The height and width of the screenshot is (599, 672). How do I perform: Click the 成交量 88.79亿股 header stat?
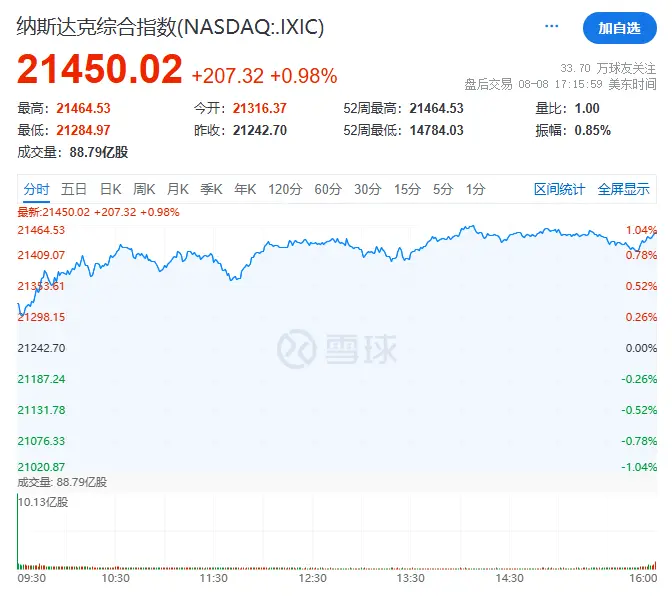(x=73, y=152)
